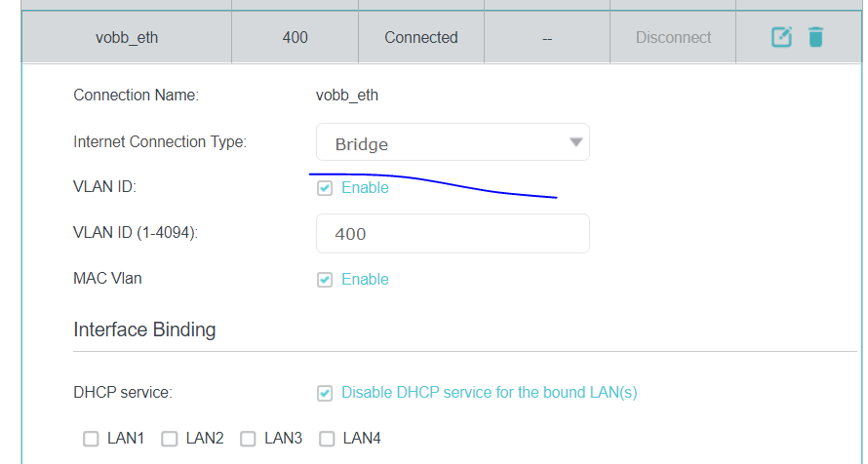Viewport: 868px width, 464px height.
Task: Toggle the MAC Vlan Enable checkbox
Action: pyautogui.click(x=325, y=280)
